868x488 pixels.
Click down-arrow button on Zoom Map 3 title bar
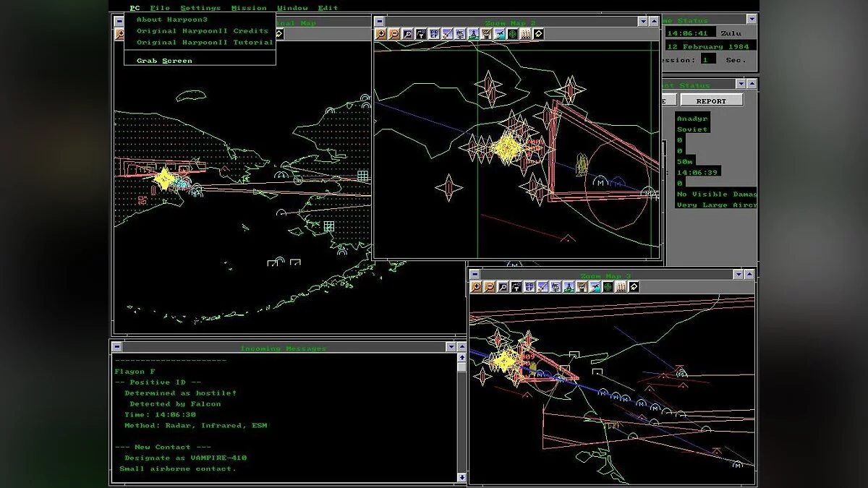[x=738, y=275]
